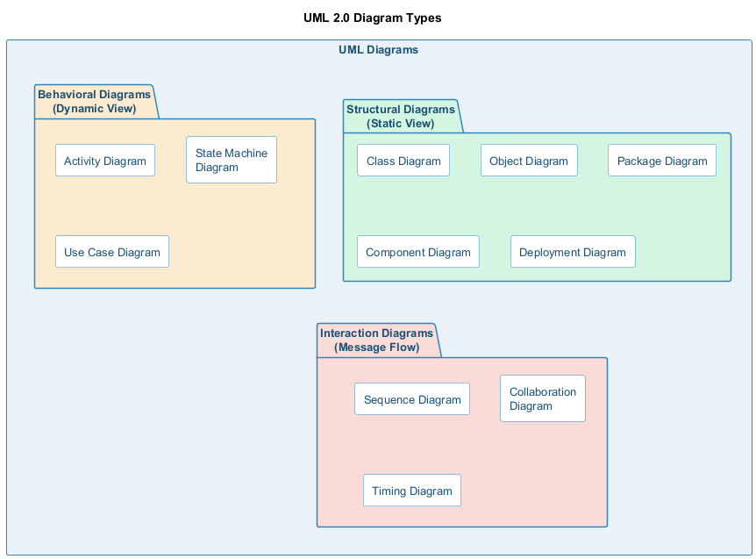Click the Use Case Diagram node
The height and width of the screenshot is (559, 756).
[111, 252]
